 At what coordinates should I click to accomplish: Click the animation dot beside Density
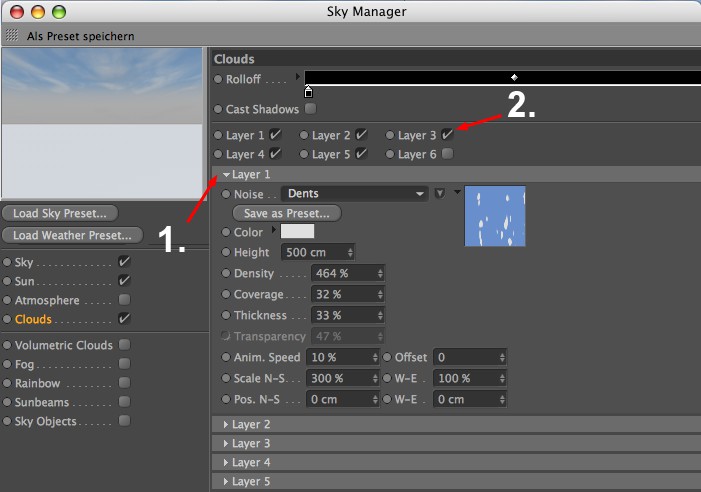click(226, 273)
